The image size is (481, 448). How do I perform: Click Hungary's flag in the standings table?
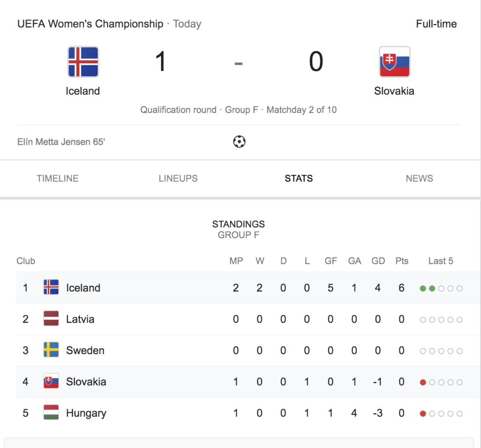tap(51, 412)
